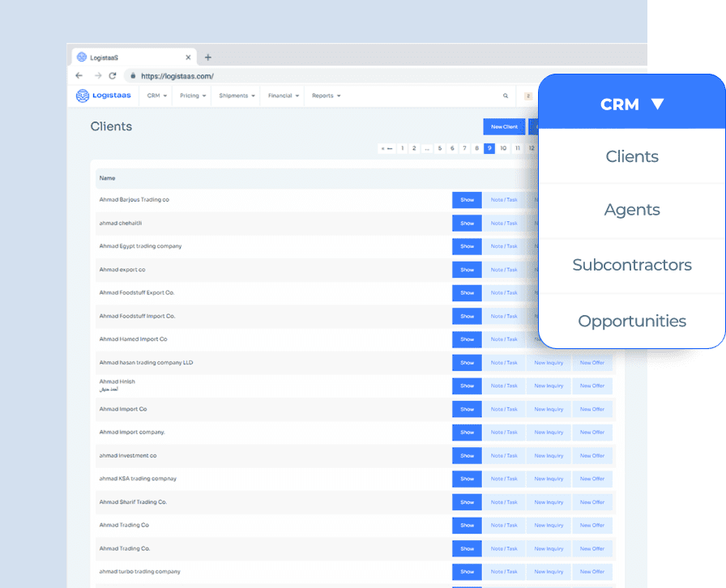Go to page 6 in pagination
Image resolution: width=726 pixels, height=588 pixels.
click(x=452, y=148)
